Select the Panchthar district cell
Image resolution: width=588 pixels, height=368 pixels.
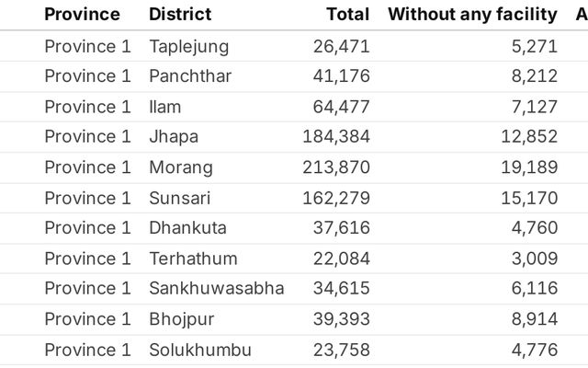[190, 76]
